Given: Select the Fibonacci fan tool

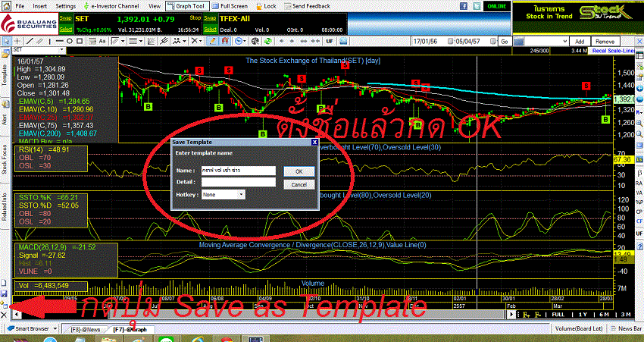Looking at the screenshot, I should pyautogui.click(x=151, y=41).
